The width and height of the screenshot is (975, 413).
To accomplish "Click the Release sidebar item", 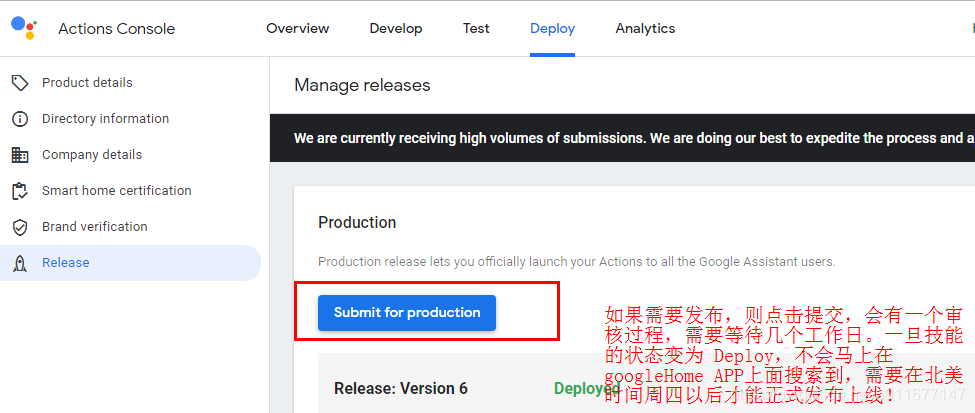I will tap(131, 263).
